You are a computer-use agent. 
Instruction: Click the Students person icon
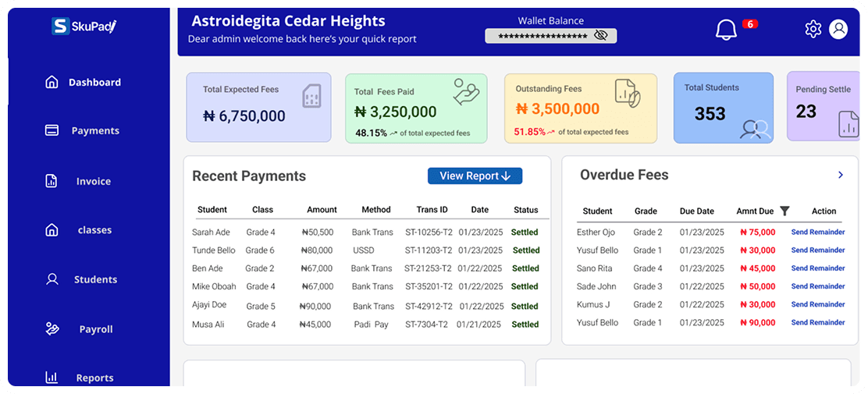[x=52, y=279]
